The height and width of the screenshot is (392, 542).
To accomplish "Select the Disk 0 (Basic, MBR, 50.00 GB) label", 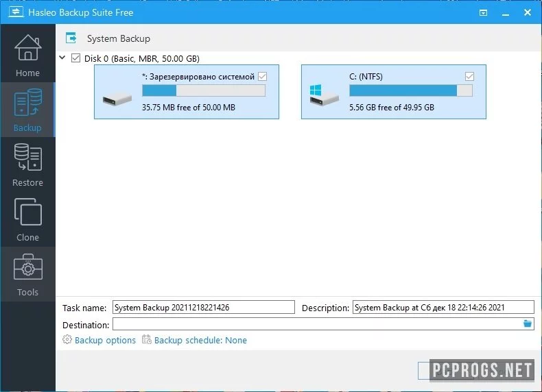I will tap(142, 58).
